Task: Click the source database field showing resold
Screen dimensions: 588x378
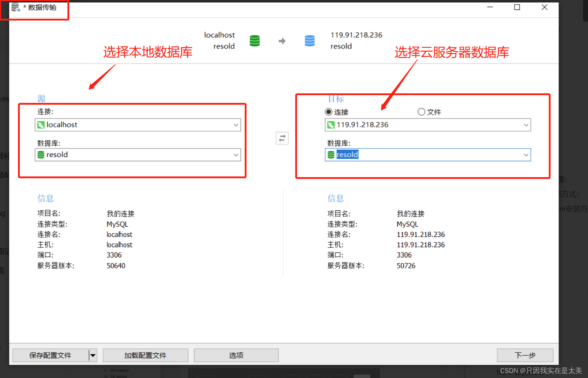Action: [138, 155]
